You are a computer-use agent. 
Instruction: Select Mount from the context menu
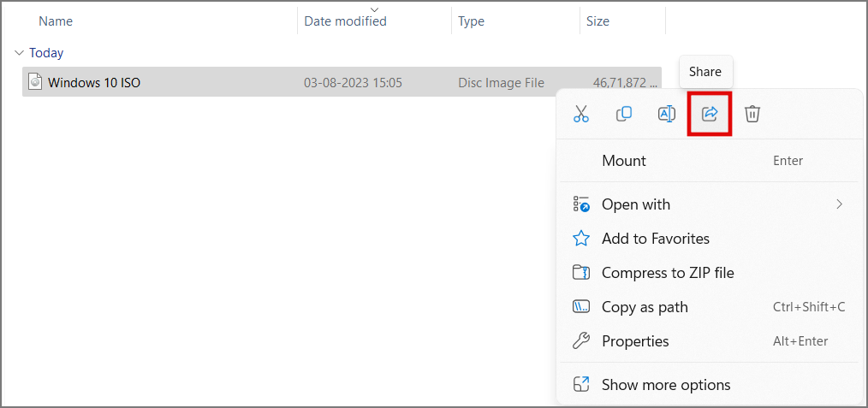click(x=624, y=161)
